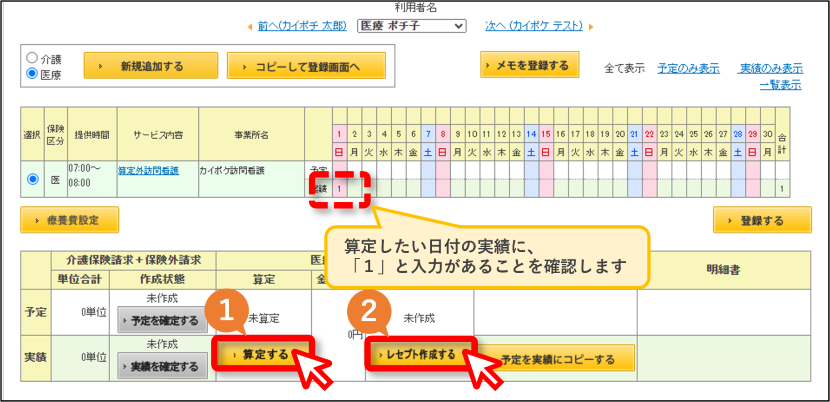Image resolution: width=830 pixels, height=402 pixels.
Task: Click メモを登録する button
Action: click(x=529, y=65)
